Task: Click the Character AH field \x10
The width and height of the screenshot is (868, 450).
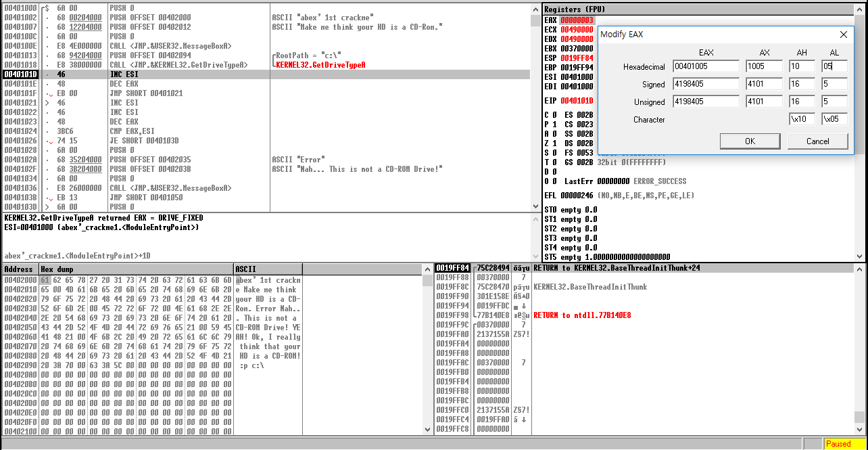Action: click(x=802, y=119)
